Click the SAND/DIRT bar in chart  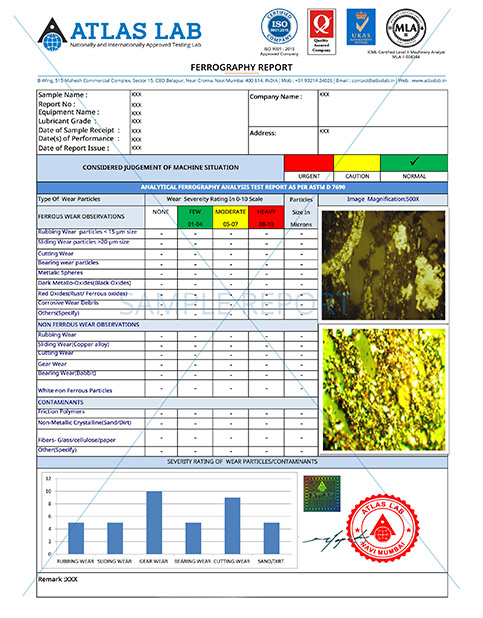coord(272,538)
